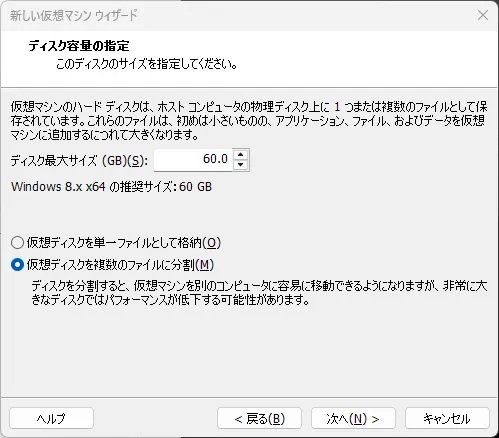Focus the ディスク最大サイズ input box
Viewport: 499px width, 438px height.
tap(193, 160)
